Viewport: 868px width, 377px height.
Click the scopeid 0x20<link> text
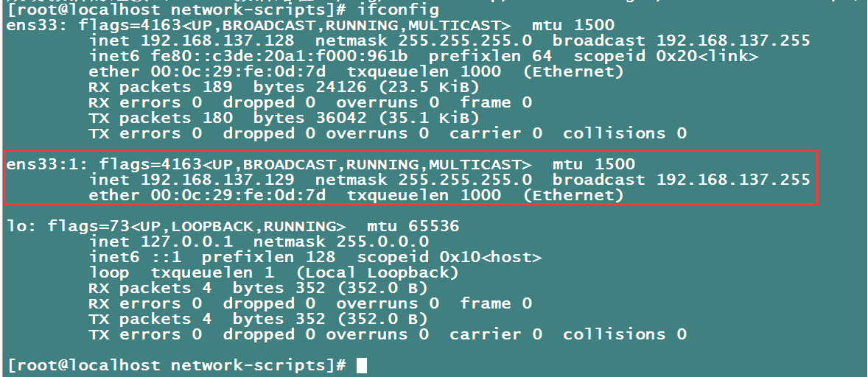point(666,57)
